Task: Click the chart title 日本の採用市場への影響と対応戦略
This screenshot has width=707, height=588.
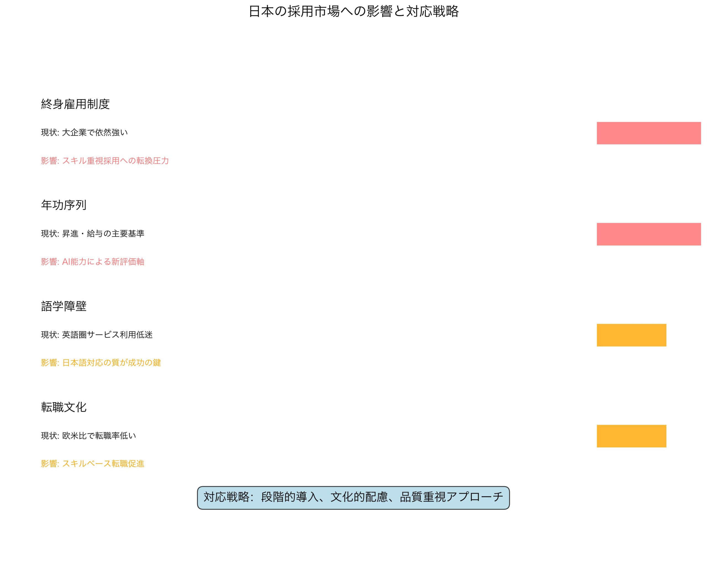Action: (x=353, y=11)
